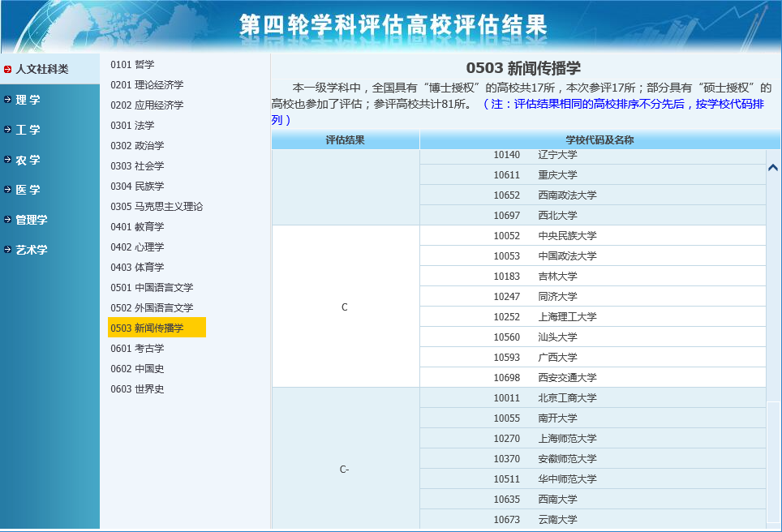
Task: Select the 人文社科类 category tab
Action: 49,69
